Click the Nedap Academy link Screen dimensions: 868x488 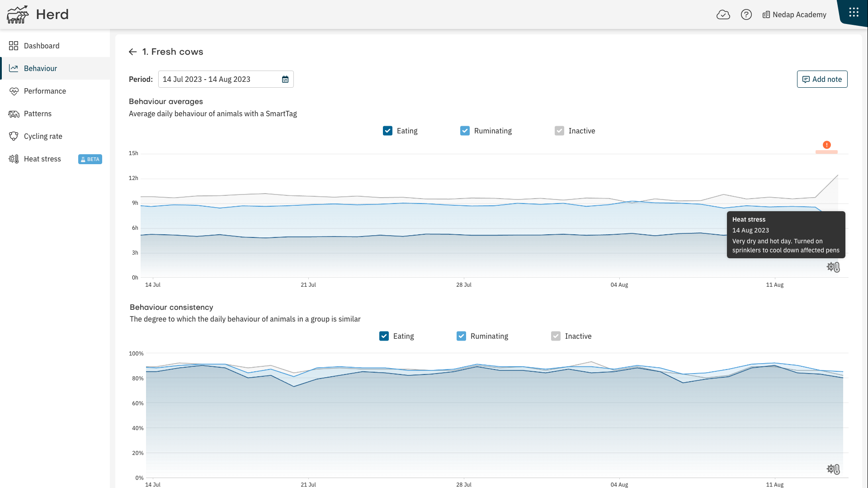coord(794,14)
